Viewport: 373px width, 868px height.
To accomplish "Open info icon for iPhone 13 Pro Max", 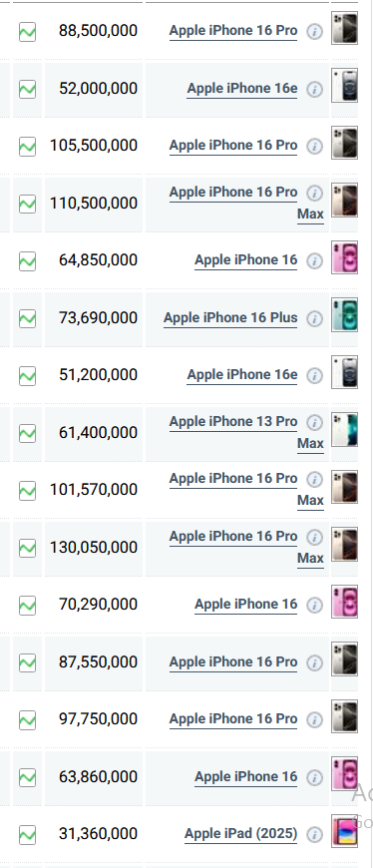I will click(x=314, y=423).
